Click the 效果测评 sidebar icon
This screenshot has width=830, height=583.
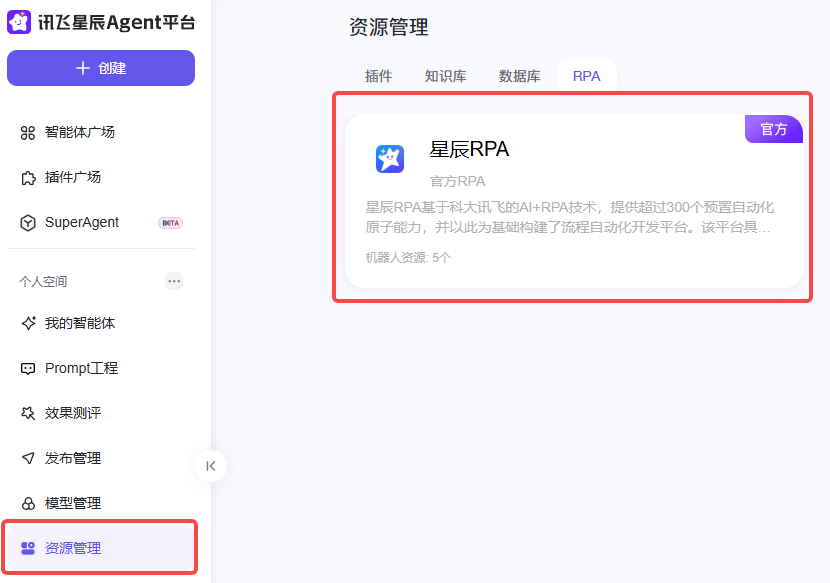(28, 413)
